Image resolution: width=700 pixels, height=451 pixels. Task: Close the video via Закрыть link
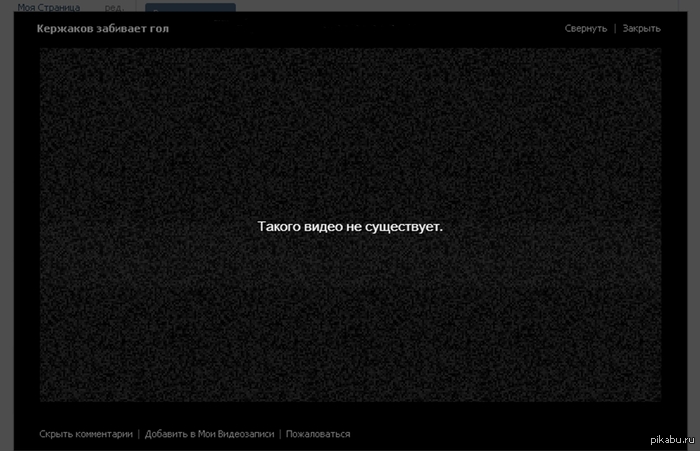642,29
